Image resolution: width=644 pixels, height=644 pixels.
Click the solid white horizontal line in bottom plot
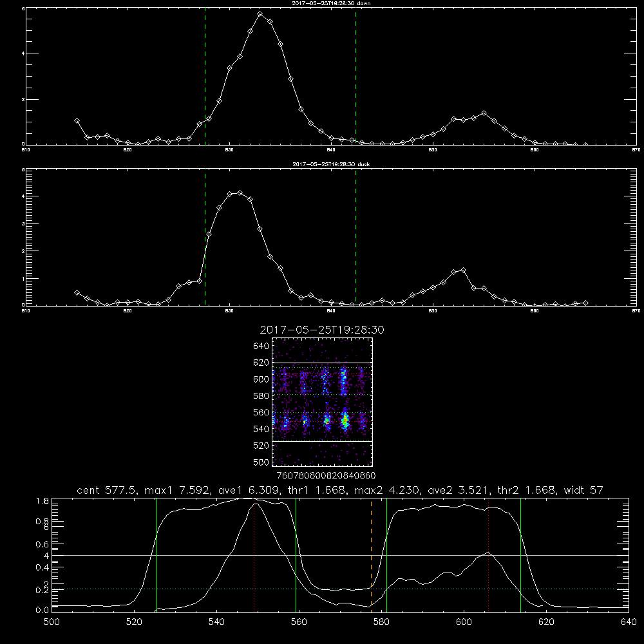tap(340, 555)
